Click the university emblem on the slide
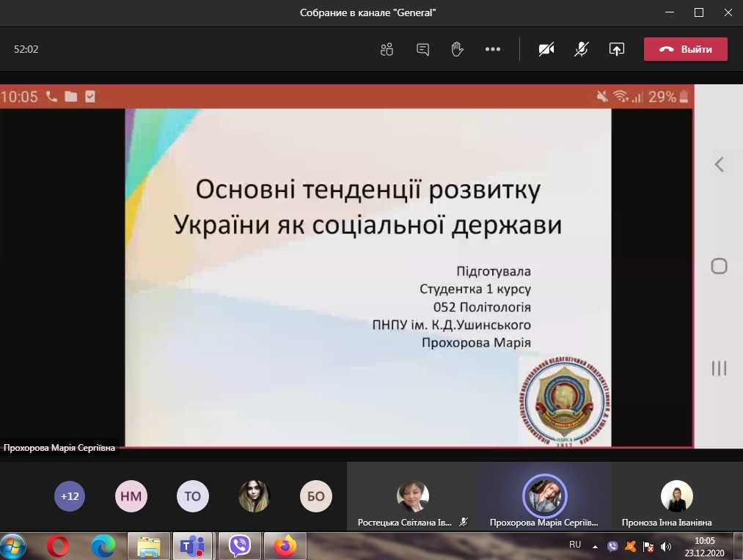 click(x=565, y=402)
